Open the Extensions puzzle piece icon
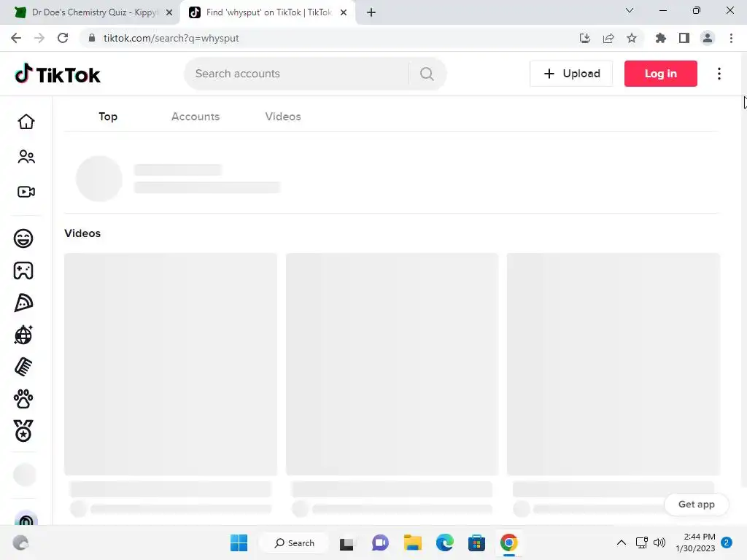 point(661,38)
